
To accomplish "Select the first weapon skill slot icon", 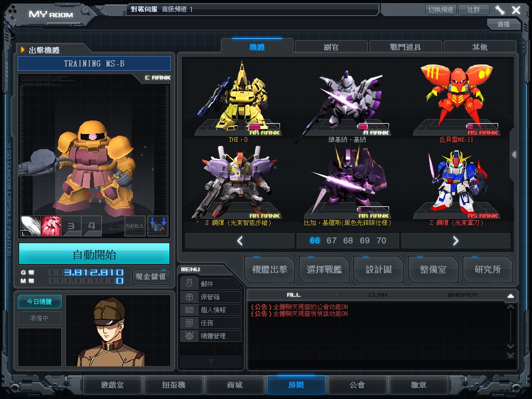I will click(x=31, y=225).
